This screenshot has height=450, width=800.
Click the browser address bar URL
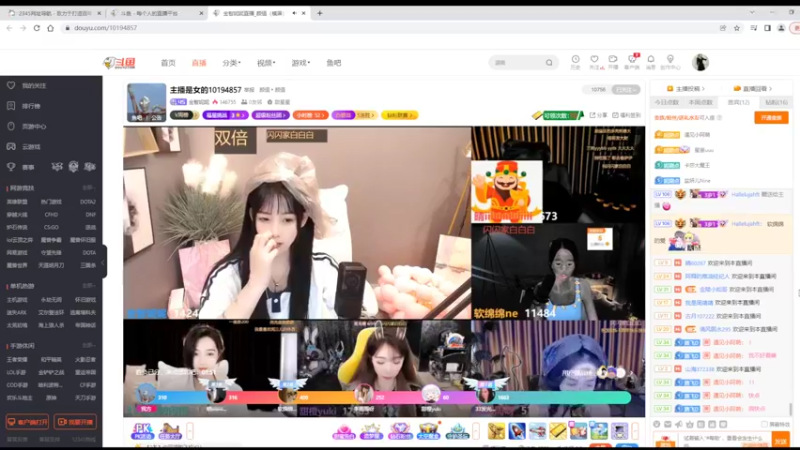(x=106, y=28)
